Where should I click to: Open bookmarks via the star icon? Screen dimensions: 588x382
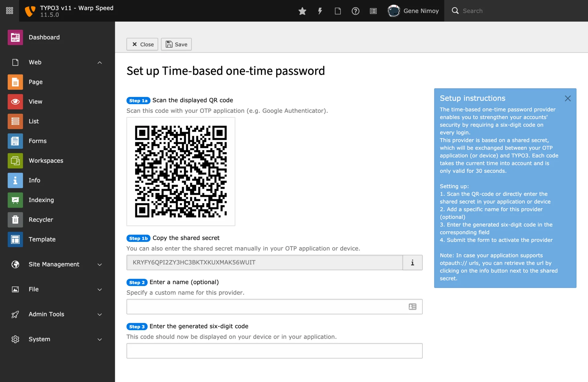point(302,11)
